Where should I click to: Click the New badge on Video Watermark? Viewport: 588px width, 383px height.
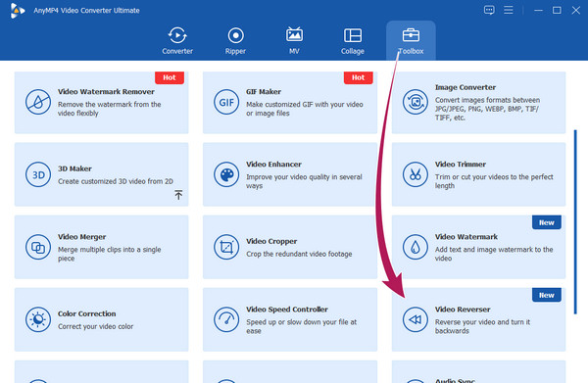tap(547, 222)
